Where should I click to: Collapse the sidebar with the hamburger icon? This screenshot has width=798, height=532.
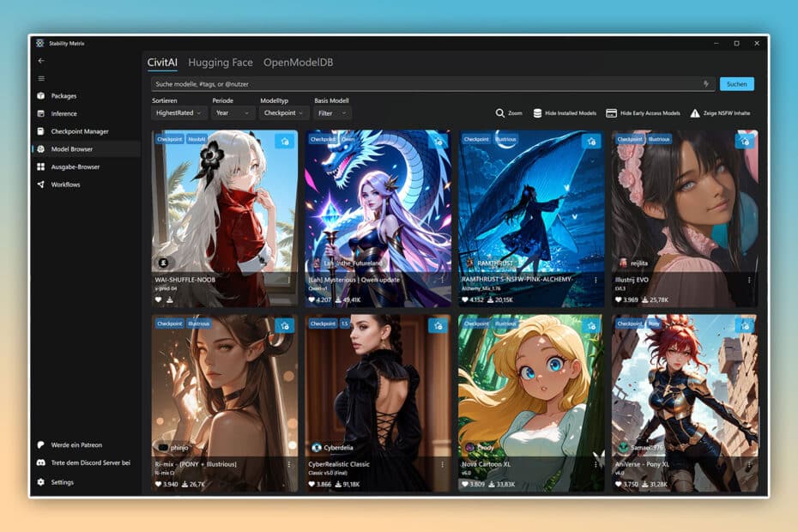tap(41, 77)
